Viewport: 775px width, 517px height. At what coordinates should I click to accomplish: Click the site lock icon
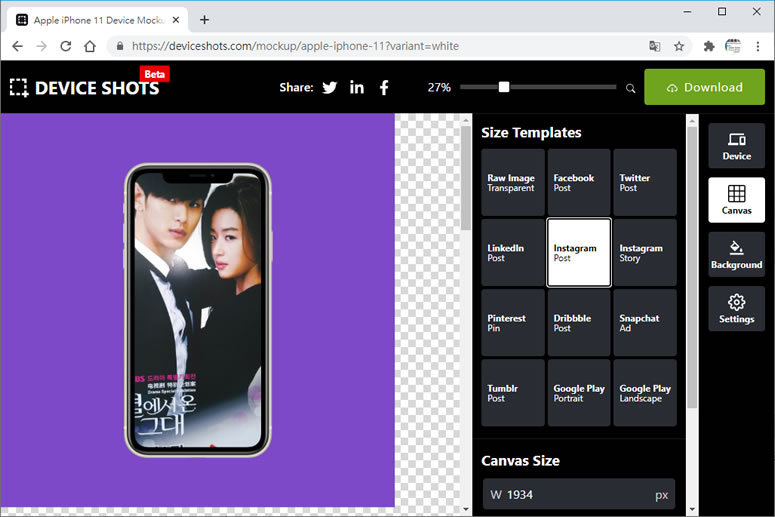(120, 46)
